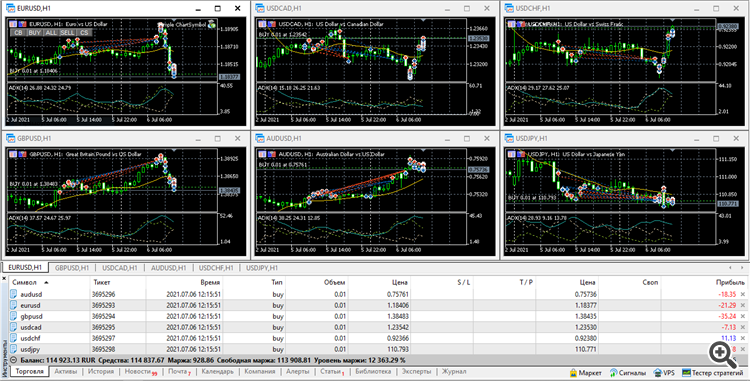Viewport: 750px width, 381px height.
Task: Close the toolbox panel with its X
Action: tap(4, 278)
